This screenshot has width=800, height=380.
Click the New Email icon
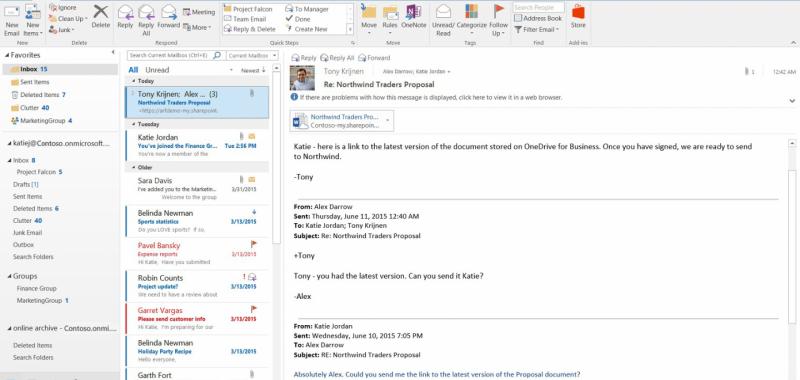(11, 12)
